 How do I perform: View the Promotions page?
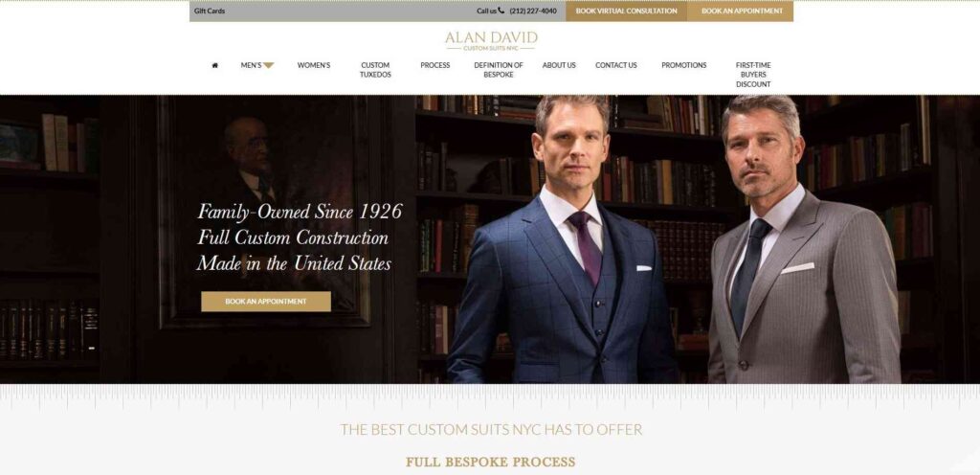[x=683, y=65]
